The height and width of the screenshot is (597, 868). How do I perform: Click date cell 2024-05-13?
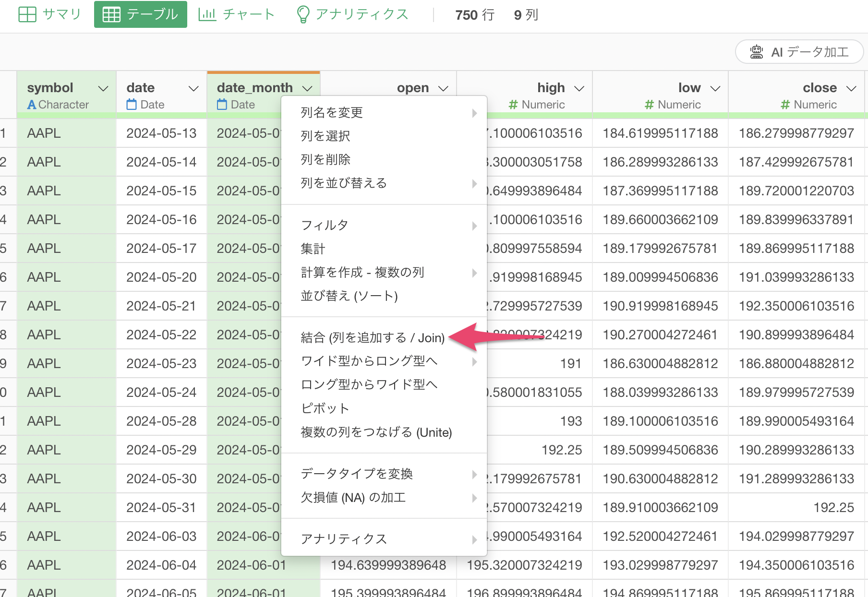tap(161, 133)
